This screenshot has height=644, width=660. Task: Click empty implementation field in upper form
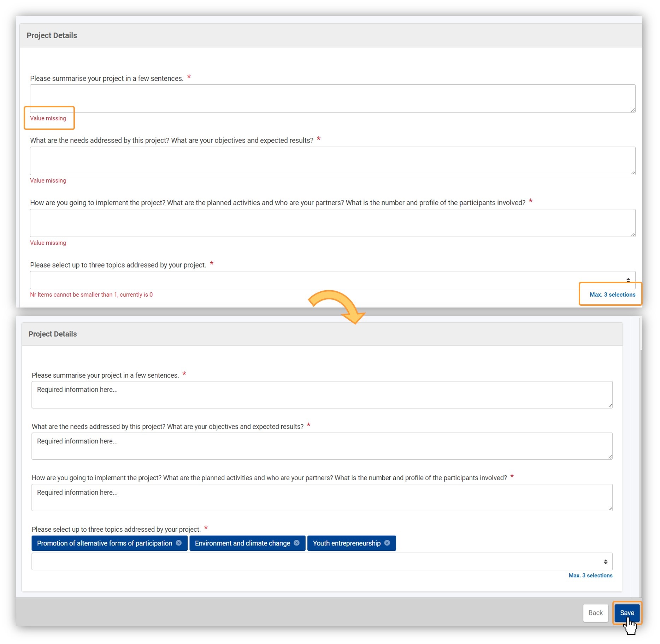click(x=332, y=223)
